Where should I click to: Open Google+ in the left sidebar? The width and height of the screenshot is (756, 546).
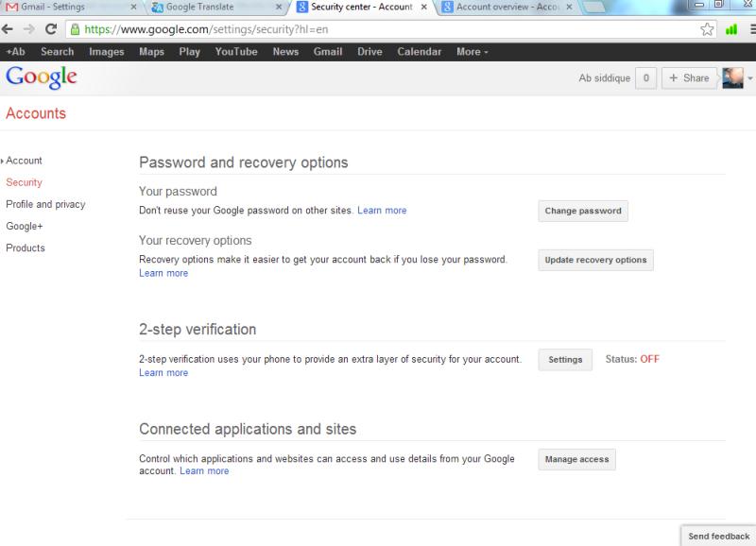click(25, 226)
